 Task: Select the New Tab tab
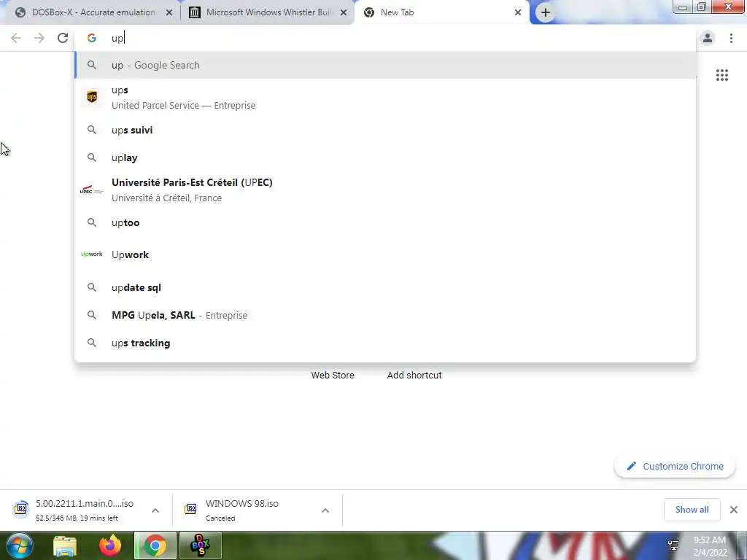tap(442, 12)
